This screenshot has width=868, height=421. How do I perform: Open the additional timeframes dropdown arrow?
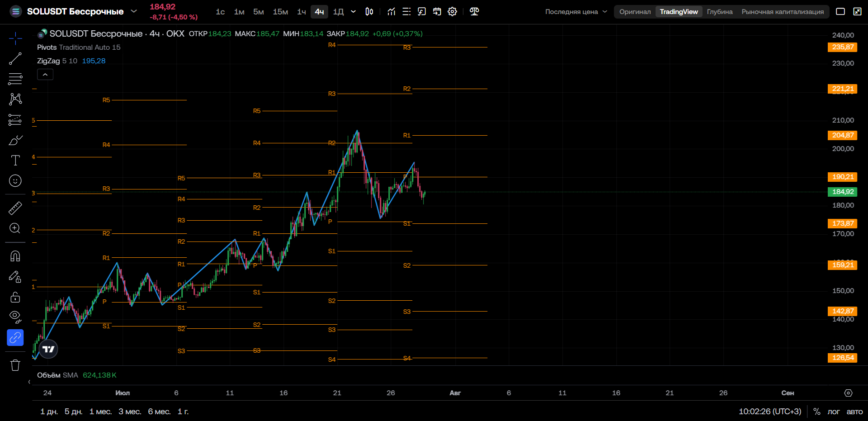click(x=354, y=12)
